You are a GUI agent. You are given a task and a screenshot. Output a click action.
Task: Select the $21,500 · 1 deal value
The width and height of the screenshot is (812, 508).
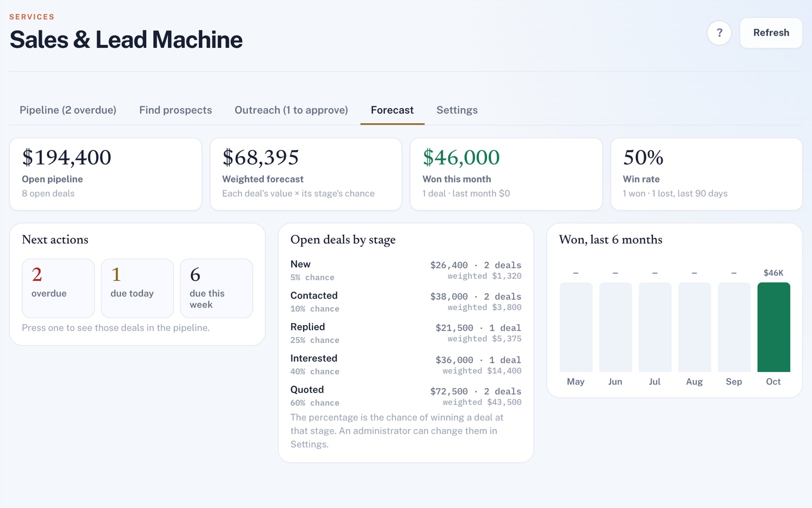(478, 328)
